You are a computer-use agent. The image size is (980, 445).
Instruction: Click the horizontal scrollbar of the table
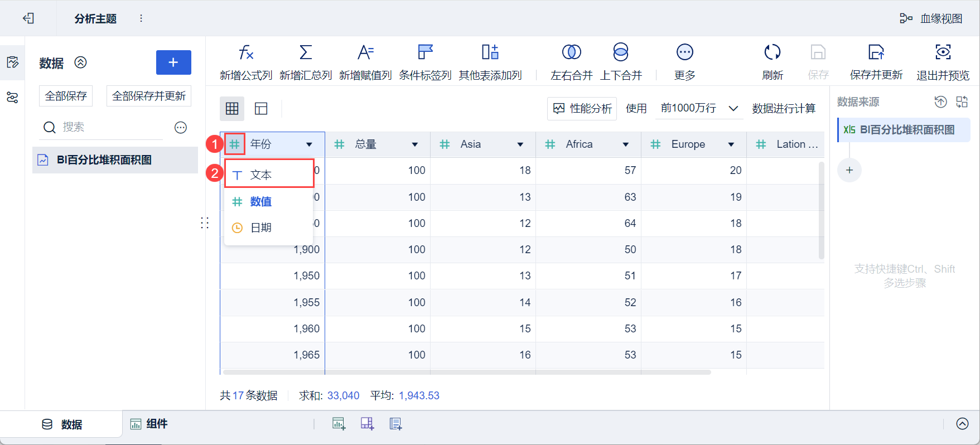(x=467, y=372)
